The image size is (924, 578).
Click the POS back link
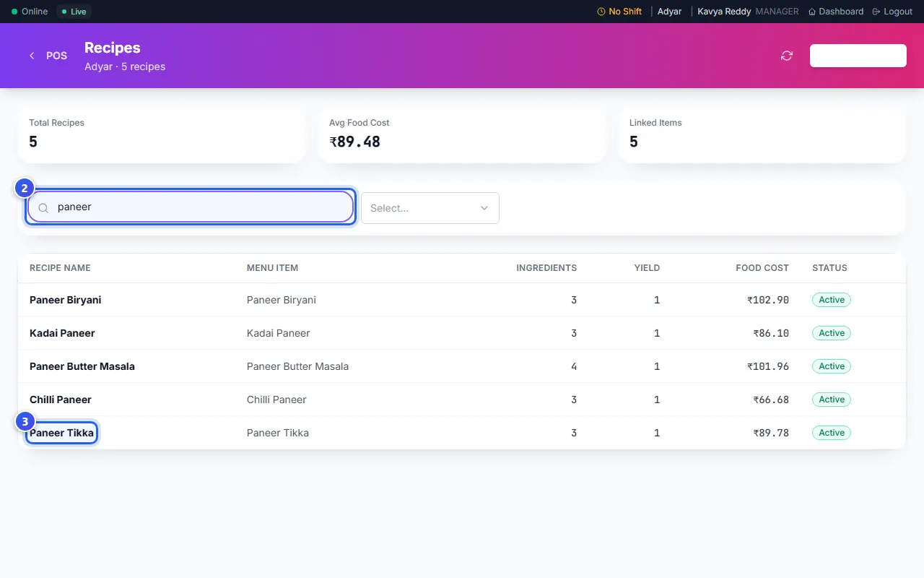tap(48, 56)
